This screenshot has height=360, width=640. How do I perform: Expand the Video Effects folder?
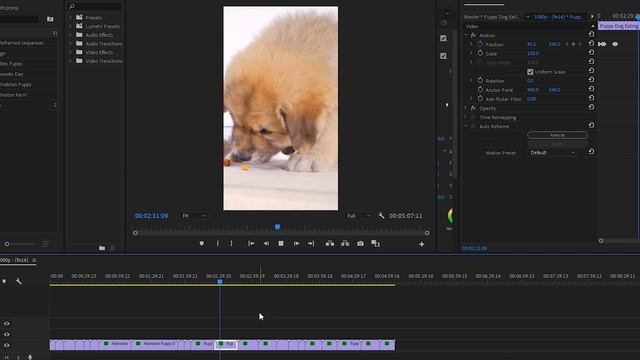tap(70, 52)
